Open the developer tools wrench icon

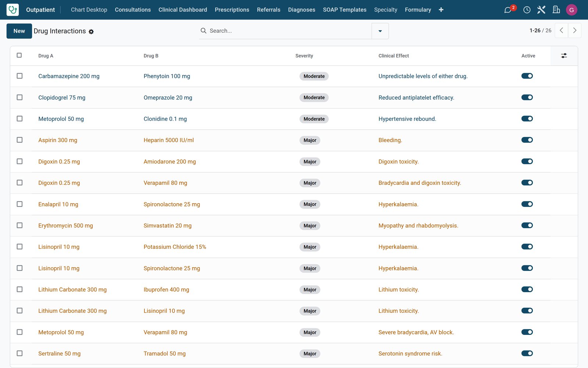541,10
